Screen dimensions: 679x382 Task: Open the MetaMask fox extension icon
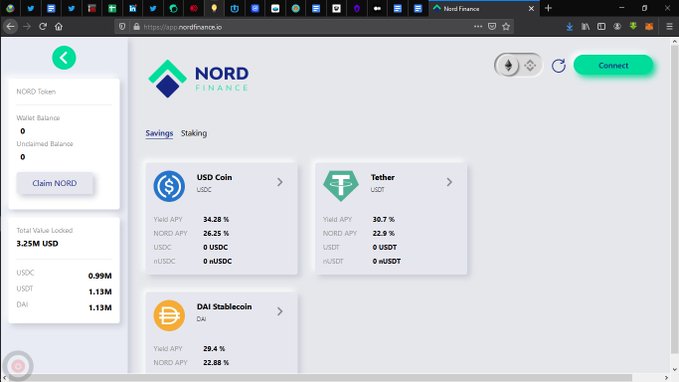tap(649, 26)
